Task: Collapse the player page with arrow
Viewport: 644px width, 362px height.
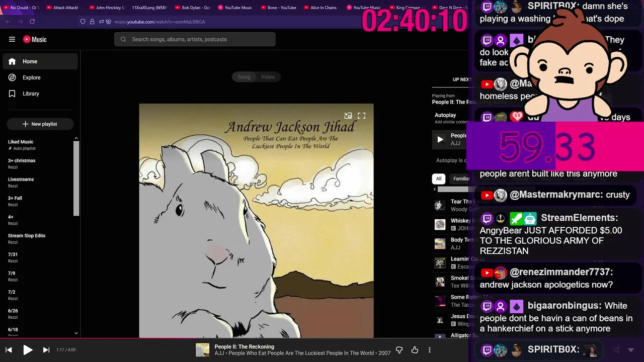Action: coord(631,350)
